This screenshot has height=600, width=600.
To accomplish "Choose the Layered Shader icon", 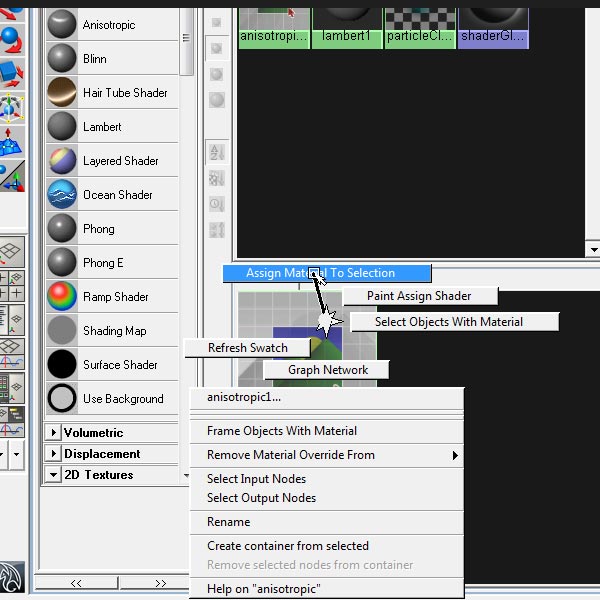I will (62, 160).
